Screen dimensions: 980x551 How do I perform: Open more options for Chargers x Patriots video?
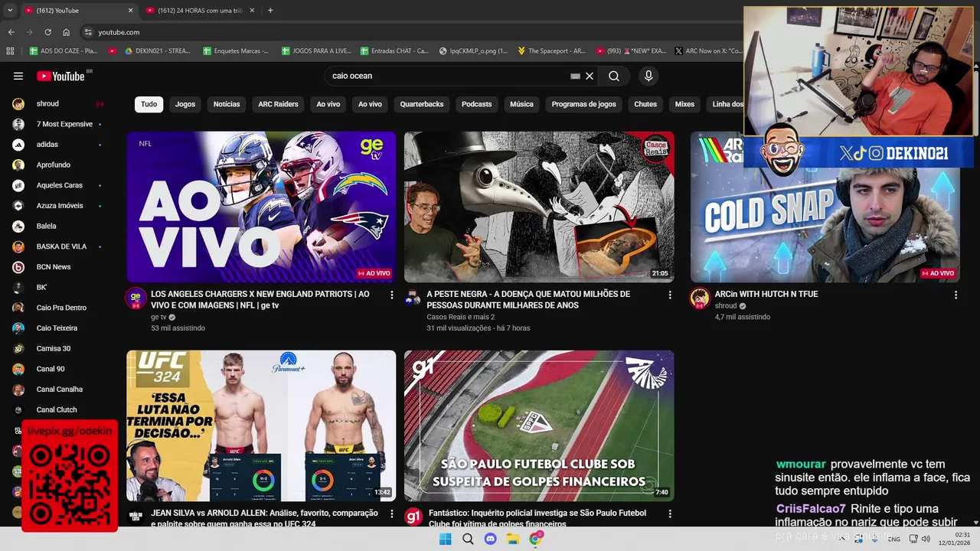pyautogui.click(x=392, y=295)
